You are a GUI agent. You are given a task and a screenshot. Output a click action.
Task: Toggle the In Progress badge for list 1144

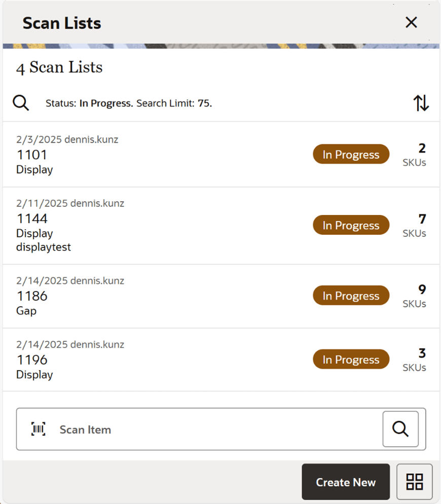(351, 225)
